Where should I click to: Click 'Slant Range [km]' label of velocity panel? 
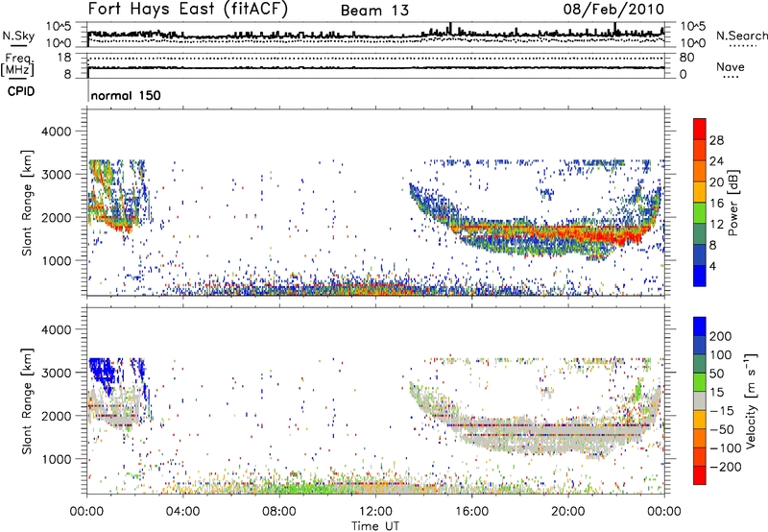coord(28,401)
